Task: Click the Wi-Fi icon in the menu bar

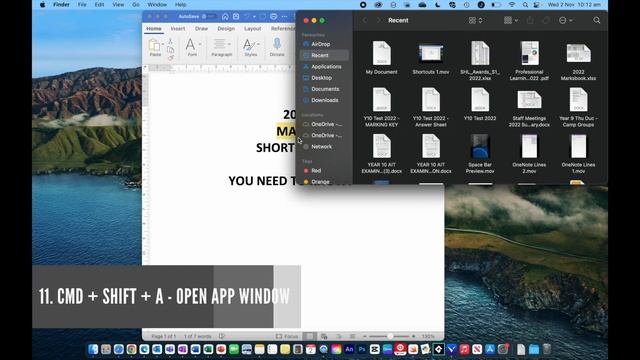Action: 512,5
